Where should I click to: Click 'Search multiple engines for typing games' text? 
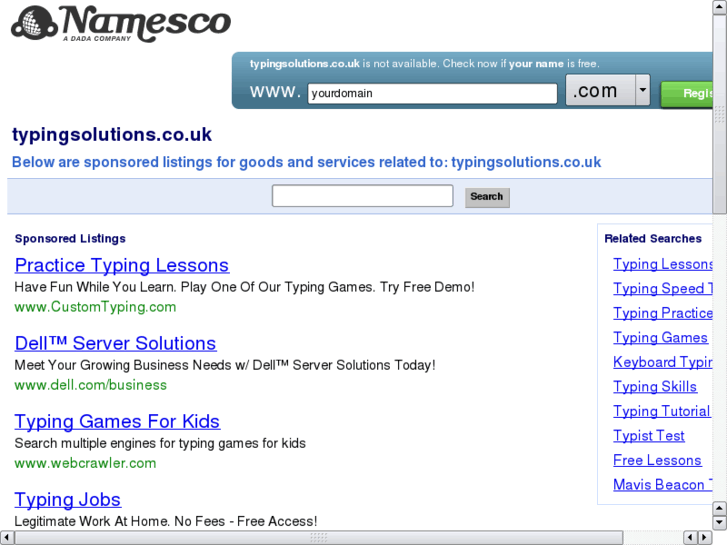pos(160,443)
